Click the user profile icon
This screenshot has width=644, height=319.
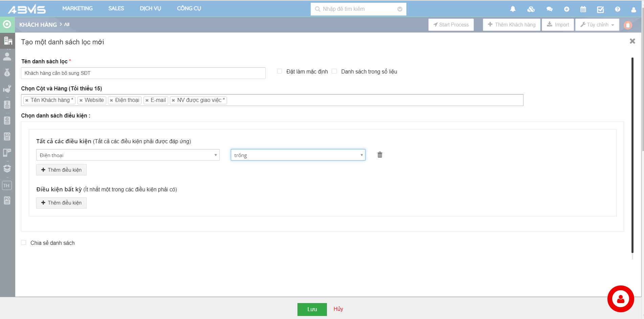[634, 9]
